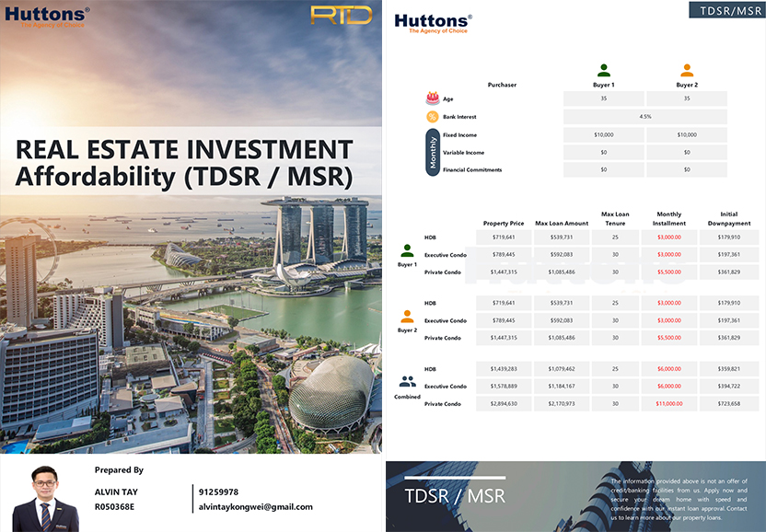Click the birthday cake Age icon
The image size is (766, 532).
(433, 98)
